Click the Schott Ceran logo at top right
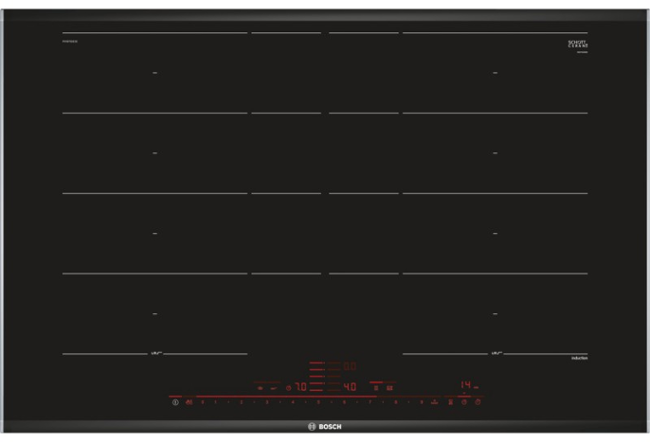 578,44
